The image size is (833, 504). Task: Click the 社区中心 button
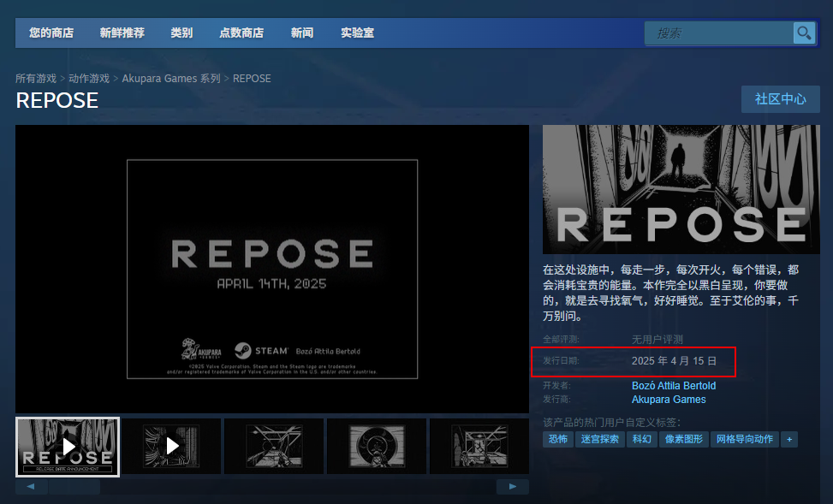779,98
